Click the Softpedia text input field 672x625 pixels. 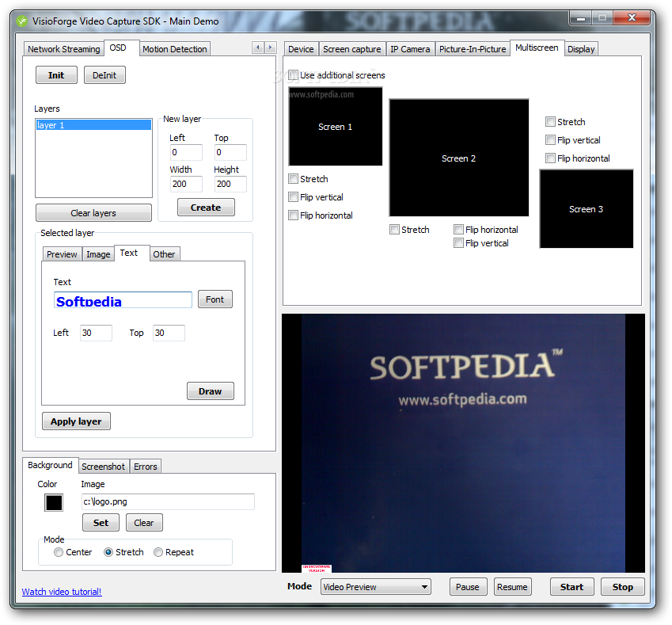123,300
